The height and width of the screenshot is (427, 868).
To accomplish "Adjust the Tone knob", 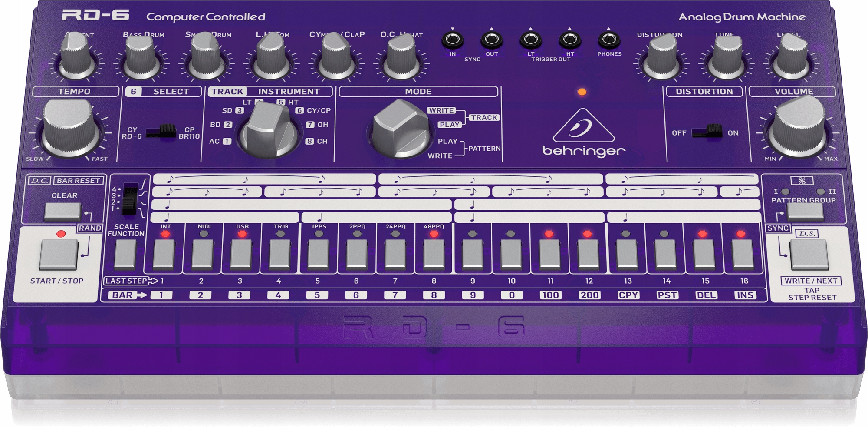I will tap(726, 56).
